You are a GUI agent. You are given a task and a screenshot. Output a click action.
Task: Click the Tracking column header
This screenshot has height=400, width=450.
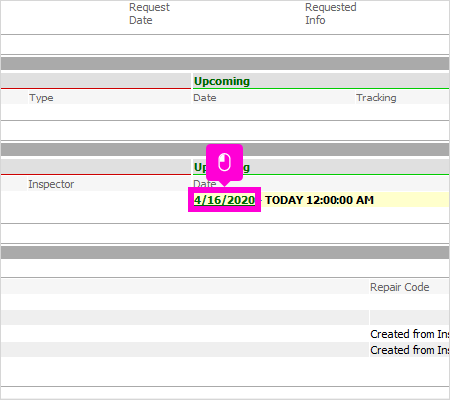[376, 98]
